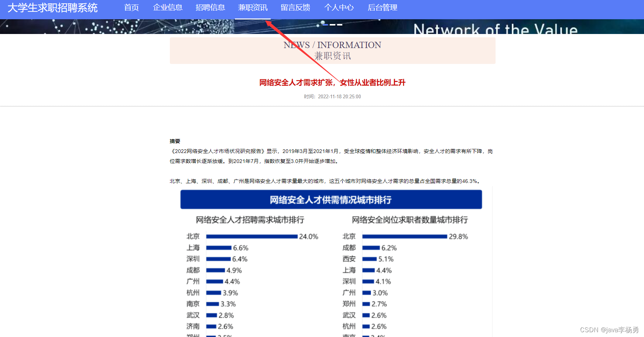The height and width of the screenshot is (337, 644).
Task: Open 后台管理 from the nav bar
Action: pos(382,8)
